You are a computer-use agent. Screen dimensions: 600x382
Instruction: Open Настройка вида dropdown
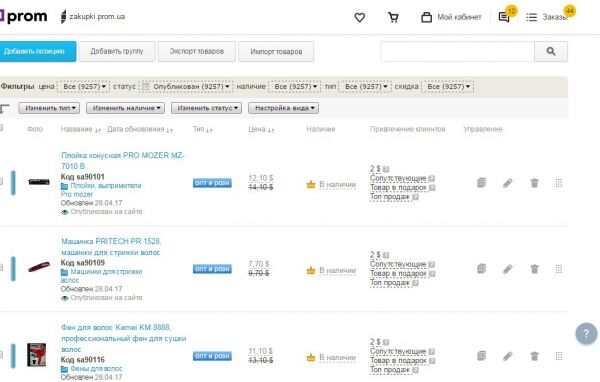pyautogui.click(x=284, y=108)
